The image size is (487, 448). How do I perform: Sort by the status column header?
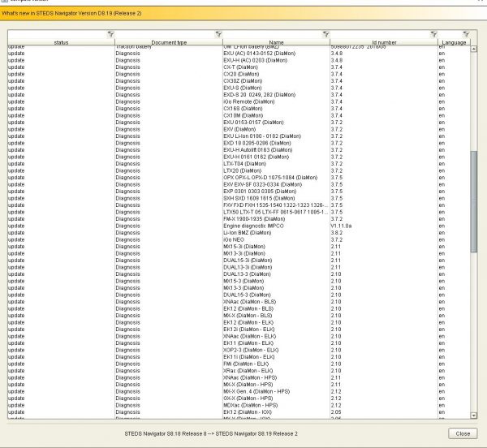[61, 42]
